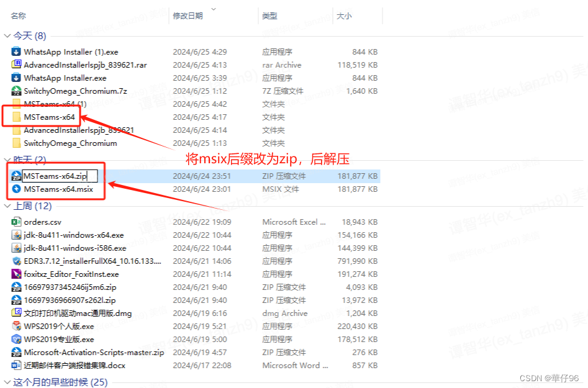Viewport: 588px width, 388px height.
Task: Sort by the 名称 column header
Action: 19,16
